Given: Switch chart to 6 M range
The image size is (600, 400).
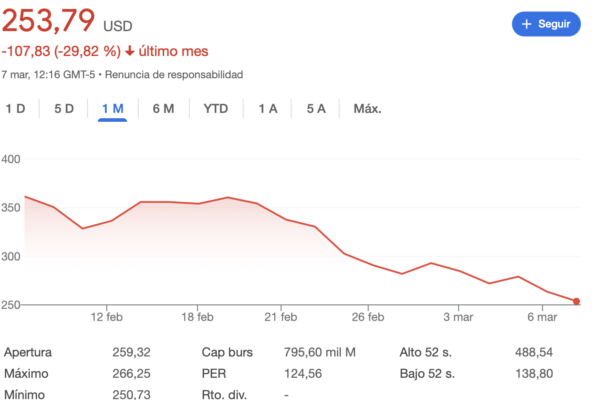Looking at the screenshot, I should [163, 109].
